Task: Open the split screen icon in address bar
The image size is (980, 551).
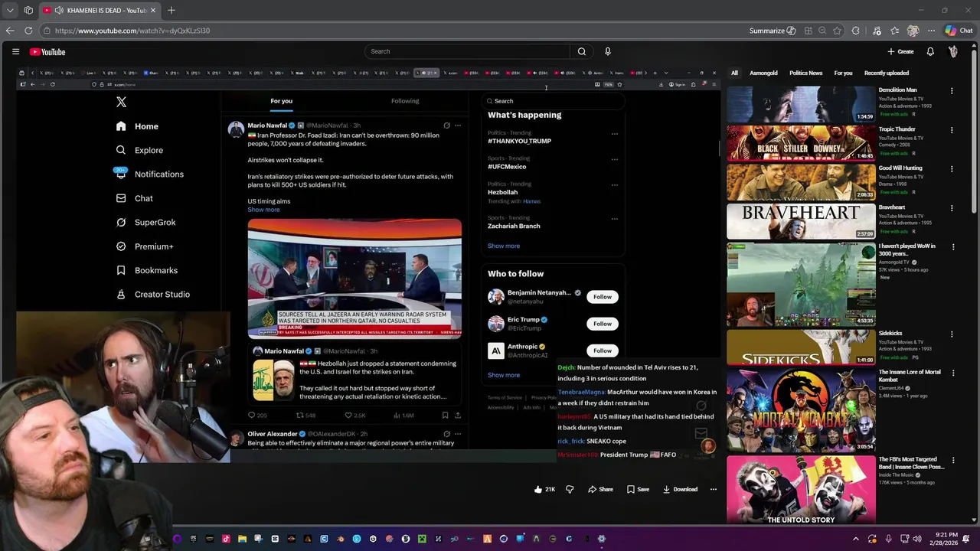Action: (808, 31)
